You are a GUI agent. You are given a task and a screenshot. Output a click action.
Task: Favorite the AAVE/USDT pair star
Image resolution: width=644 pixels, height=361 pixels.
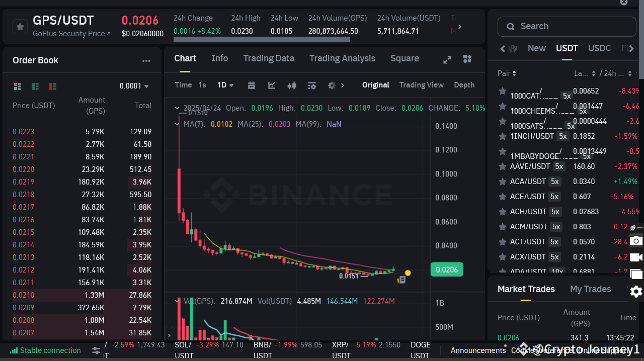(x=502, y=166)
